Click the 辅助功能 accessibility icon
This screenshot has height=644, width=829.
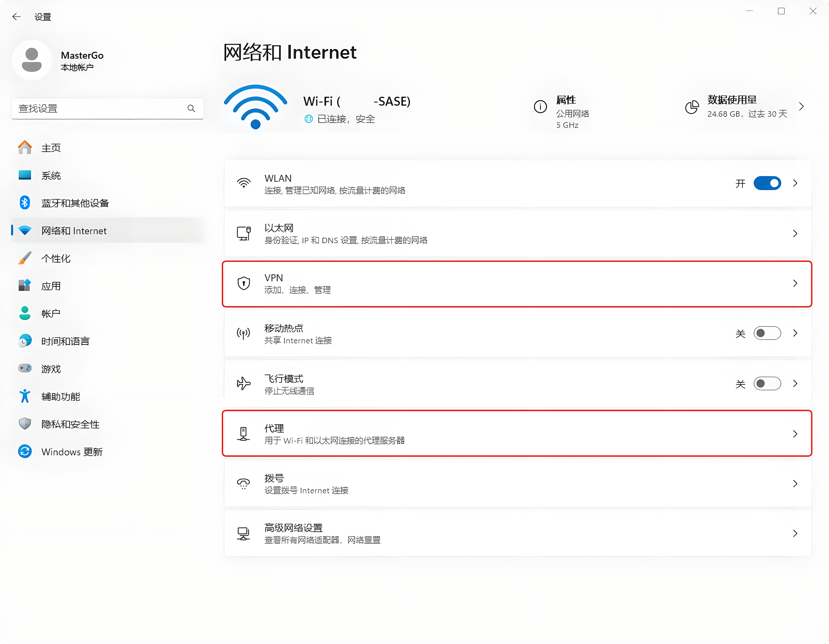[x=25, y=396]
